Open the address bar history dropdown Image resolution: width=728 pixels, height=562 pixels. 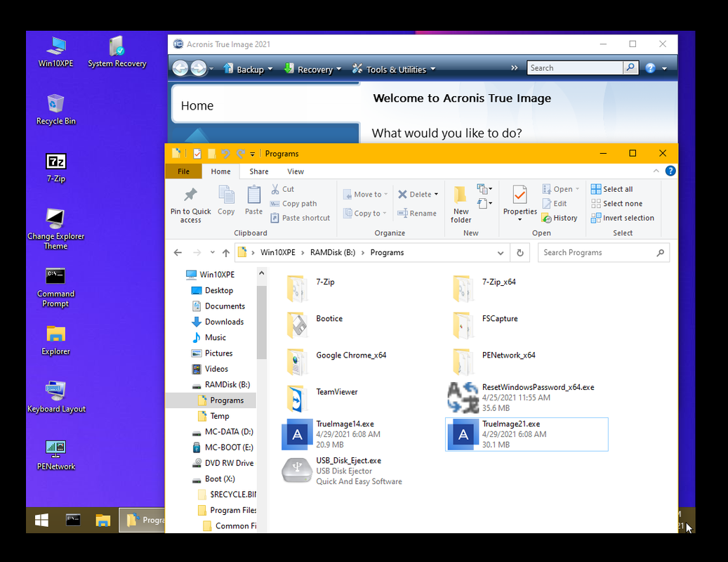(x=501, y=253)
